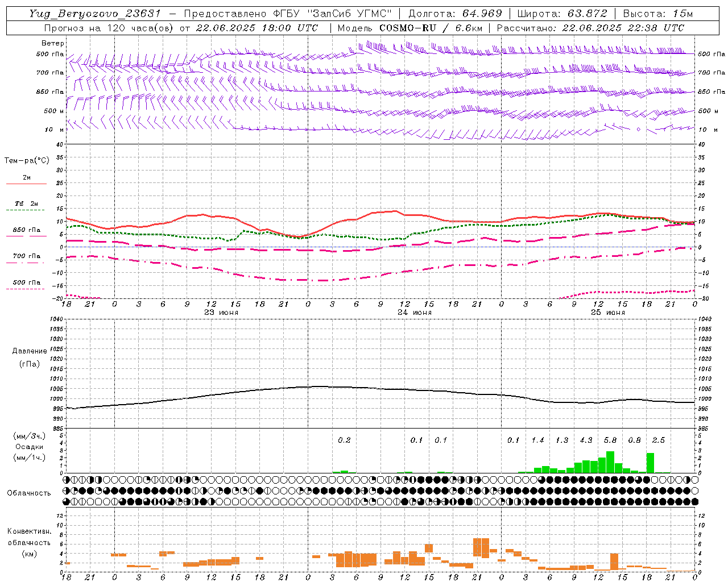Click the tallest green precipitation bar

click(610, 462)
